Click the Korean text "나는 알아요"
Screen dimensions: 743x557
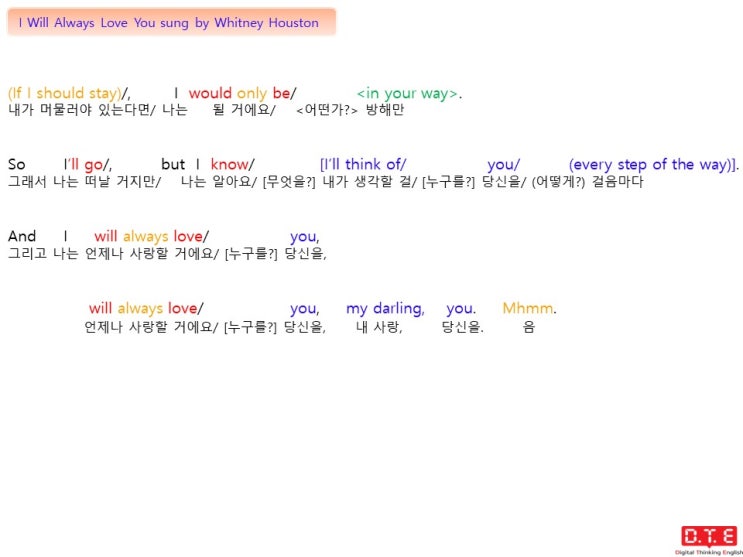[x=216, y=182]
